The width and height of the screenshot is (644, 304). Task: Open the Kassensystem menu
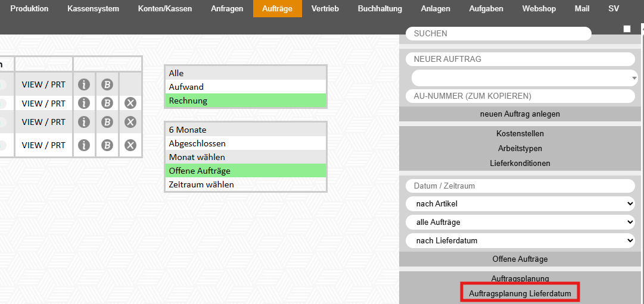(x=93, y=8)
